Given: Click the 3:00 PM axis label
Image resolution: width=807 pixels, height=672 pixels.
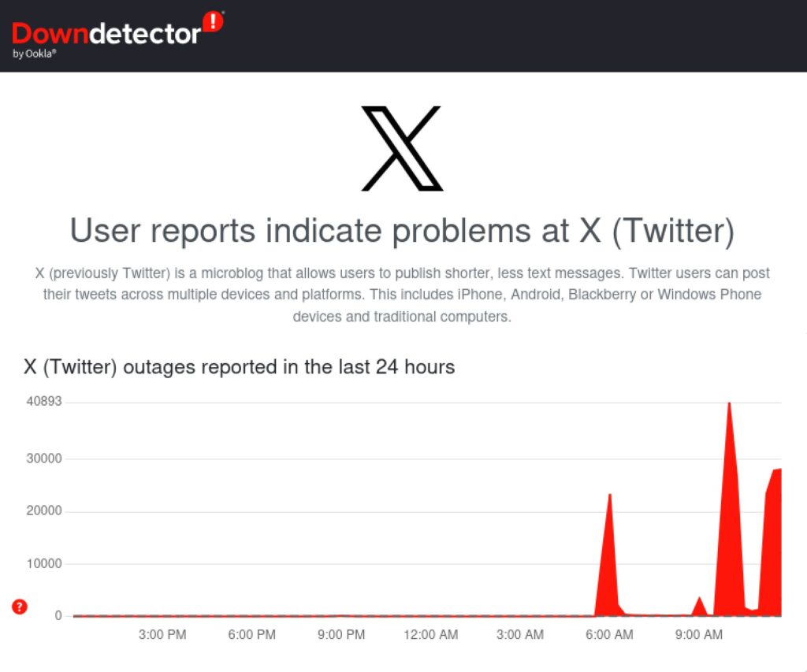Looking at the screenshot, I should [162, 634].
